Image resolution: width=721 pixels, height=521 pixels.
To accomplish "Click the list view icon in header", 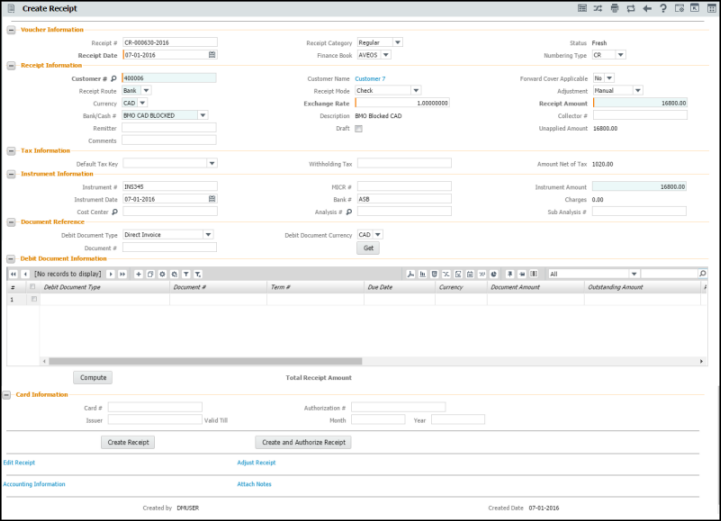I will tap(582, 8).
